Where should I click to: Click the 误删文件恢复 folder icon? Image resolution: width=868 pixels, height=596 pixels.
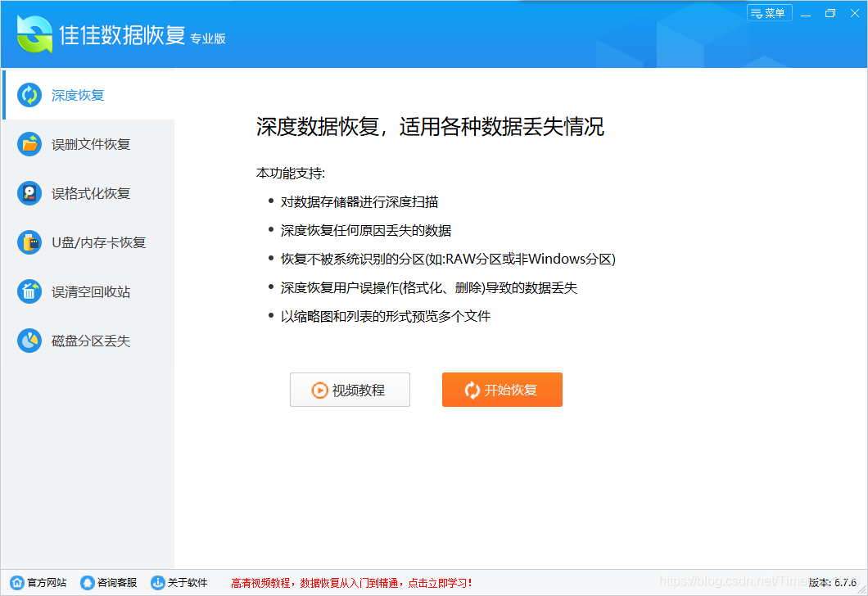pos(29,144)
